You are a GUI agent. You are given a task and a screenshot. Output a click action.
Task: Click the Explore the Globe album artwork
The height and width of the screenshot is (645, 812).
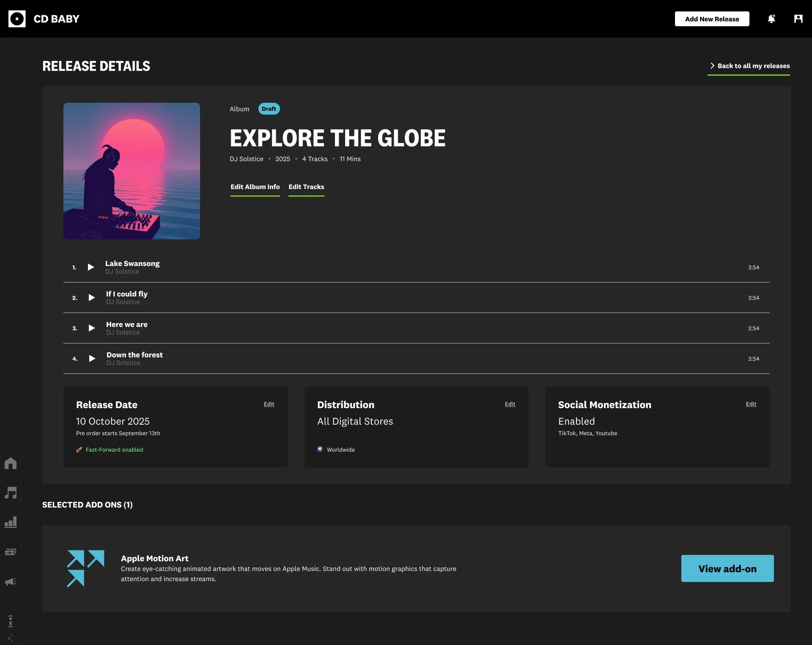132,171
